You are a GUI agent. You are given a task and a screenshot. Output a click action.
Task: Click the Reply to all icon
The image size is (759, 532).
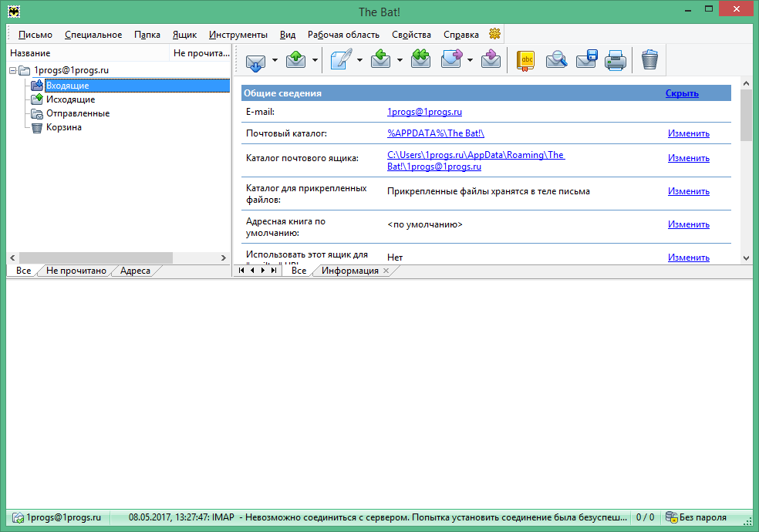point(420,60)
